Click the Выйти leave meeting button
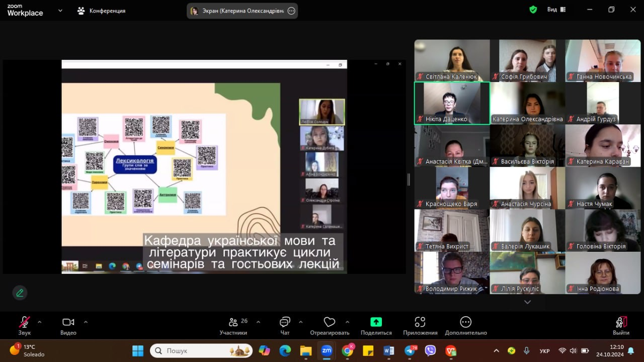 (621, 323)
